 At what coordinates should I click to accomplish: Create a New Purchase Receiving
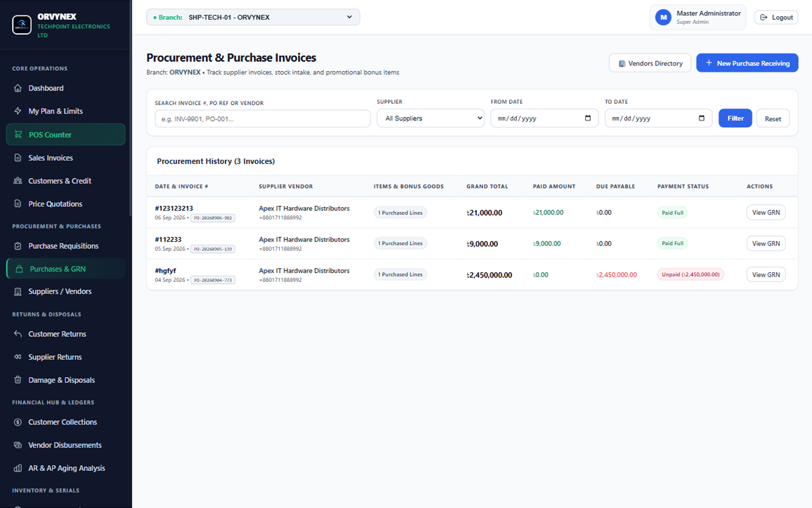point(747,63)
